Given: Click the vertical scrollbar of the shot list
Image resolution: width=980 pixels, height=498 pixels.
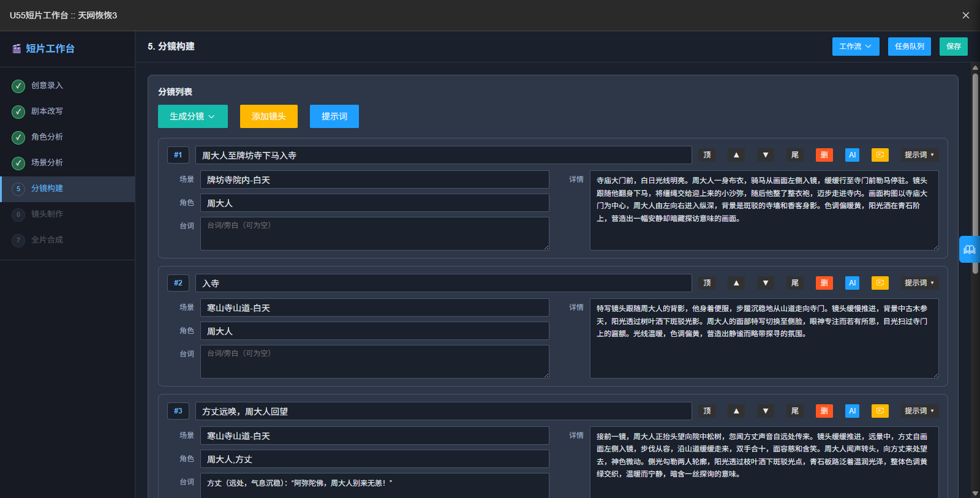Looking at the screenshot, I should click(975, 175).
